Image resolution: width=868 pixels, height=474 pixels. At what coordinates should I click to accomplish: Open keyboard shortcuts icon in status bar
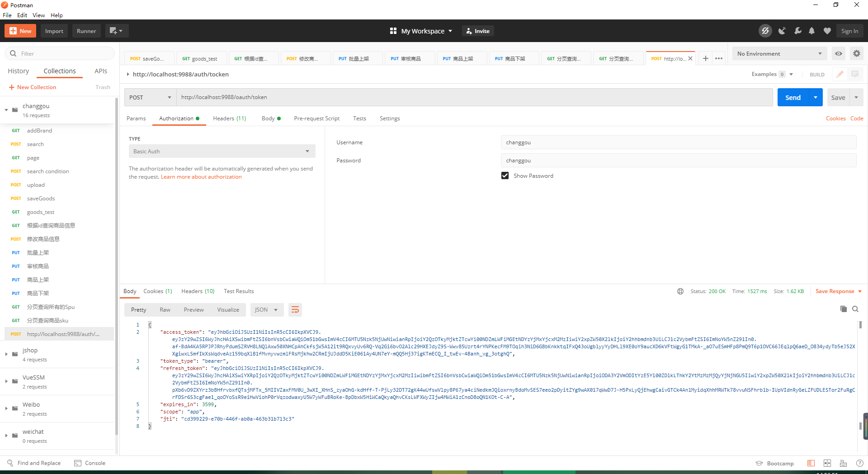843,463
